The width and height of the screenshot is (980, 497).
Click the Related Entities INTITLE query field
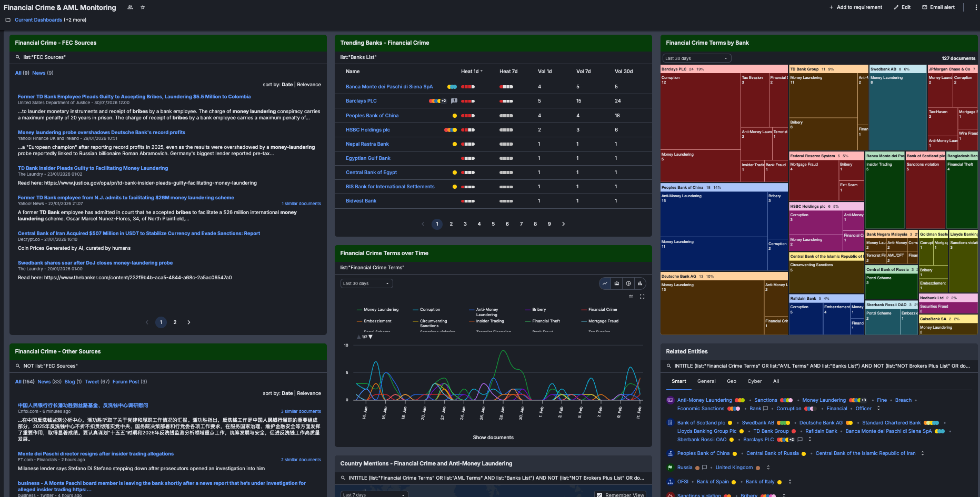[819, 366]
